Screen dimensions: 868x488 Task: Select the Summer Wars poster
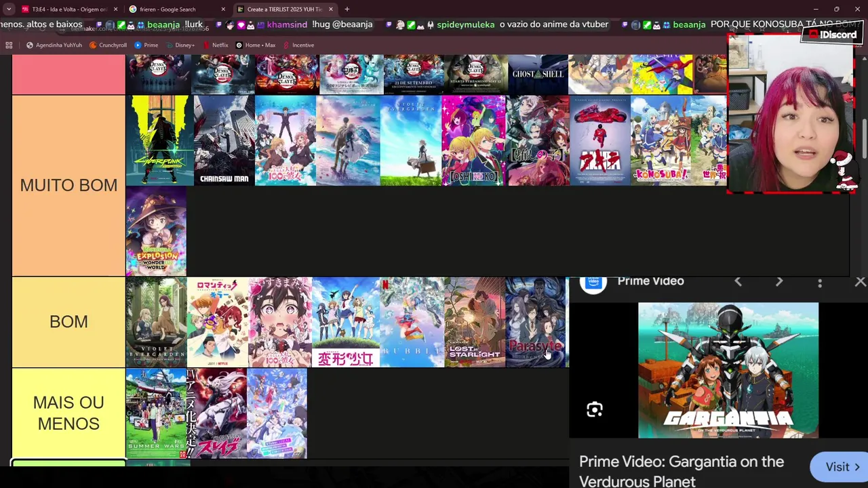pos(156,413)
